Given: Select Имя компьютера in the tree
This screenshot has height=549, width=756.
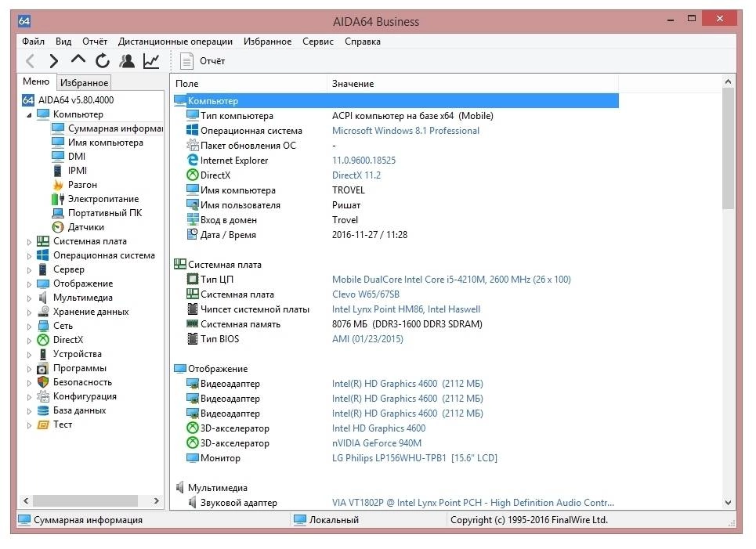Looking at the screenshot, I should tap(105, 143).
